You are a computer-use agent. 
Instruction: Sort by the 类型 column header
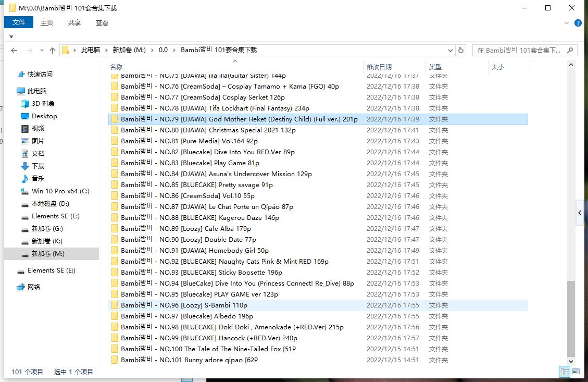point(435,67)
